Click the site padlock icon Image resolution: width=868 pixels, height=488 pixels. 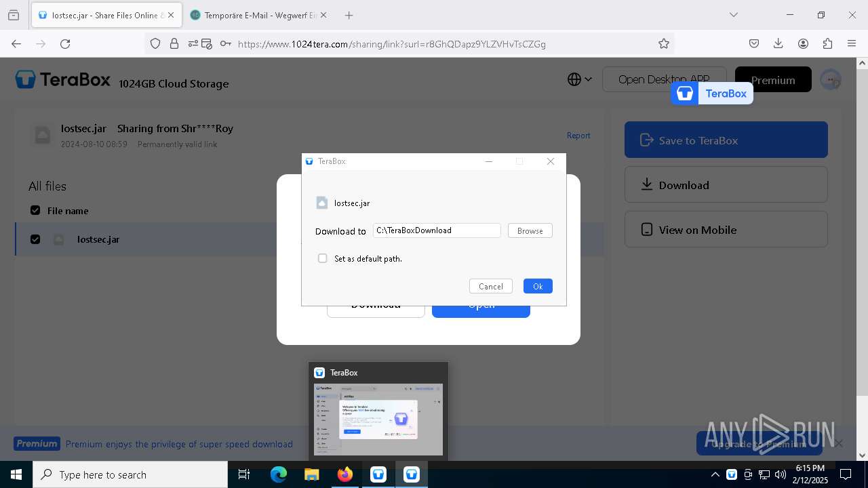[174, 43]
